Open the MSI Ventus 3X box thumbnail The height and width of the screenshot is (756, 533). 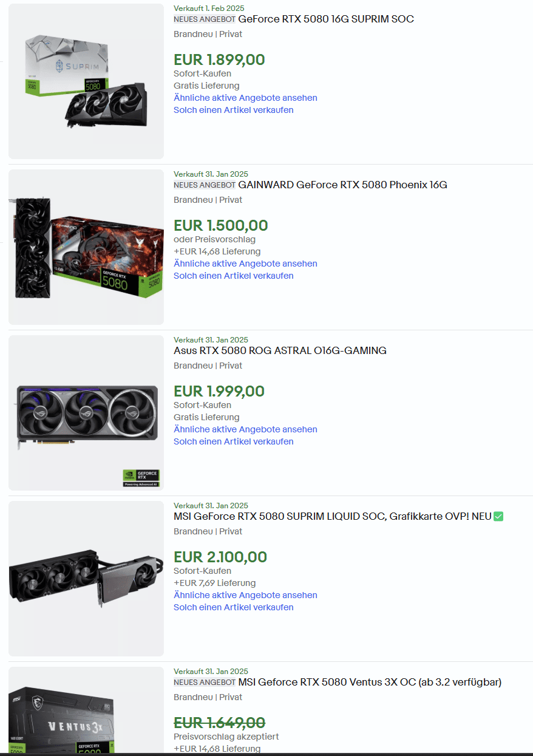pyautogui.click(x=86, y=710)
